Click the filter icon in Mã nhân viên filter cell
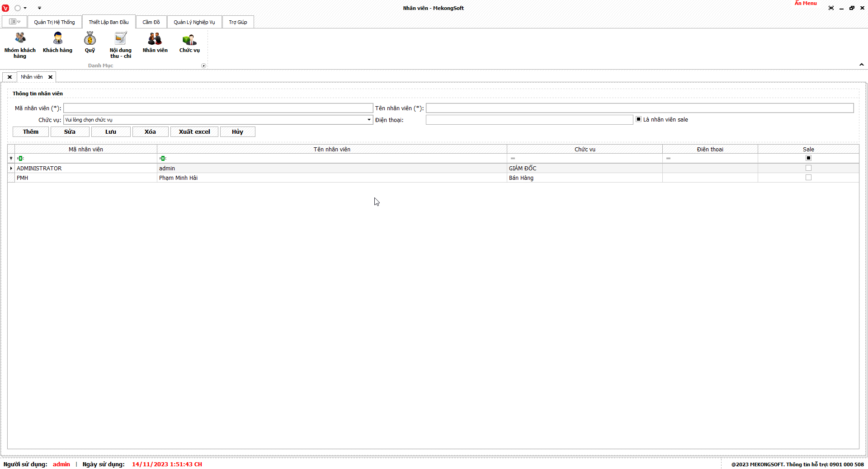 [20, 158]
